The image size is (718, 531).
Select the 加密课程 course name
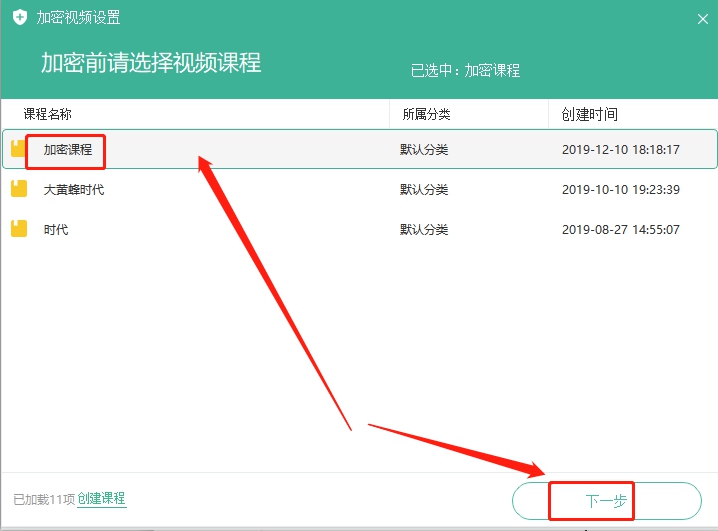click(x=67, y=150)
